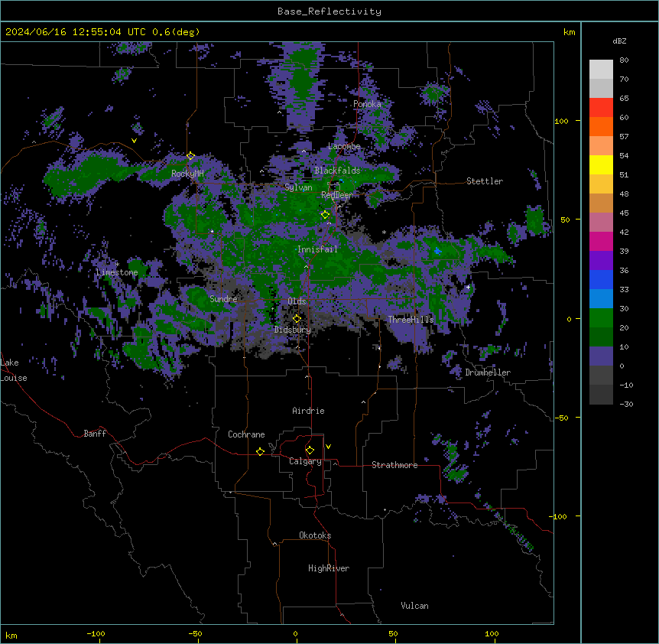Click the Lacombe label
This screenshot has height=644, width=659.
pyautogui.click(x=344, y=146)
